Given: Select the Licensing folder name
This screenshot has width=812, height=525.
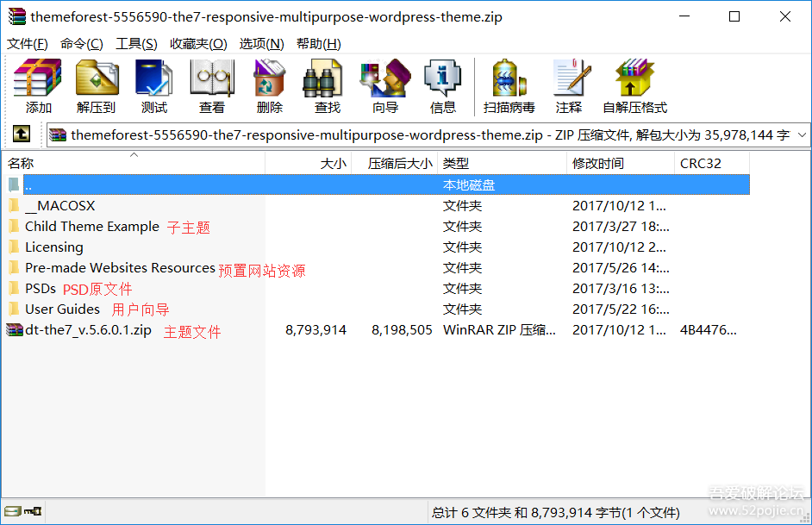Looking at the screenshot, I should (53, 247).
